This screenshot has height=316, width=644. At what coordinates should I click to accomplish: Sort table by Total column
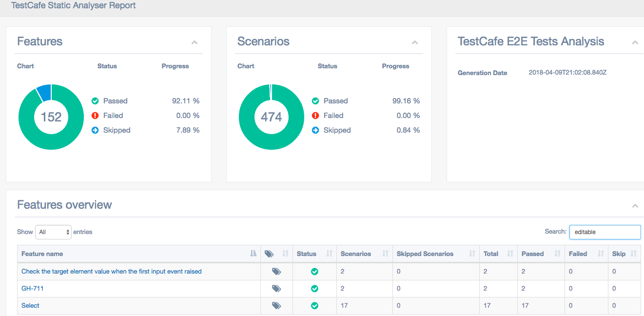pyautogui.click(x=498, y=254)
